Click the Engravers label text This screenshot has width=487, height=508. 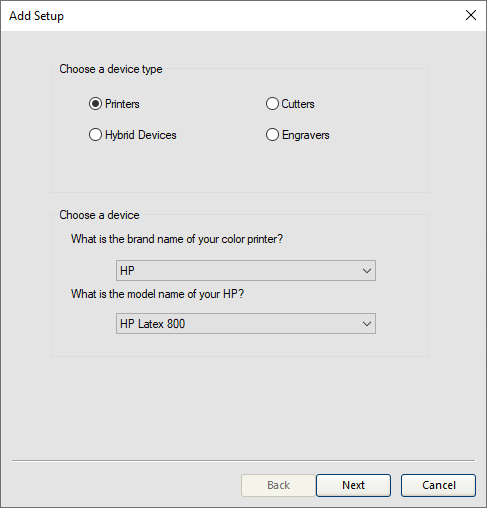306,135
